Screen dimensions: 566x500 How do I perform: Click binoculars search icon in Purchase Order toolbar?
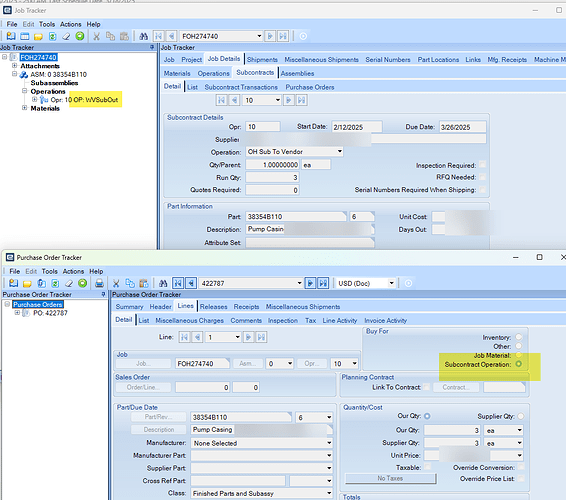[x=163, y=283]
